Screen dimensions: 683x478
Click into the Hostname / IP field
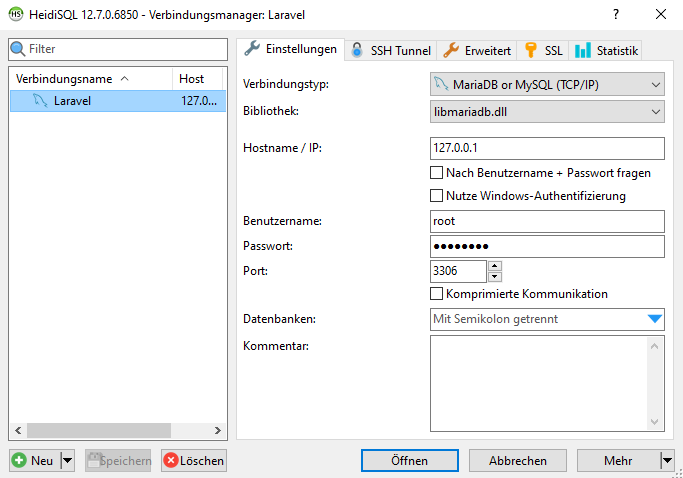[547, 148]
